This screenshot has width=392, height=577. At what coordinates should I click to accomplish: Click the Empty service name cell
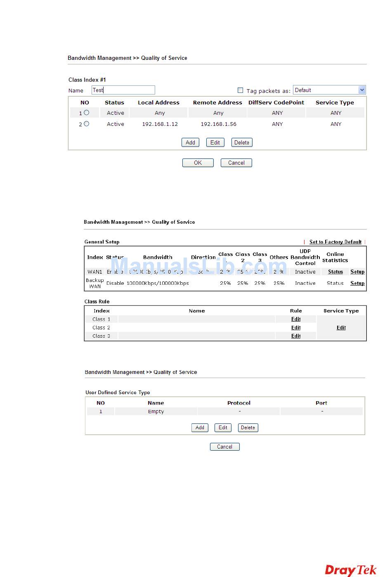(x=156, y=411)
